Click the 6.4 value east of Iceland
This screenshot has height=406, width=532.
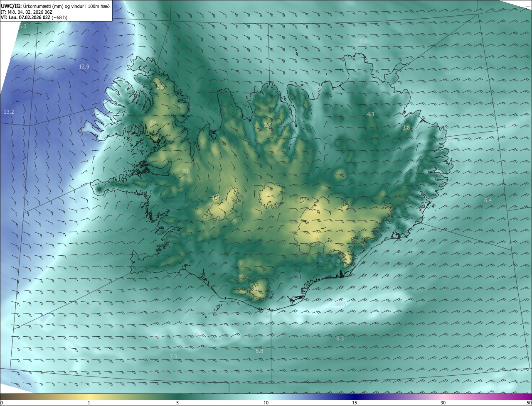pyautogui.click(x=488, y=201)
